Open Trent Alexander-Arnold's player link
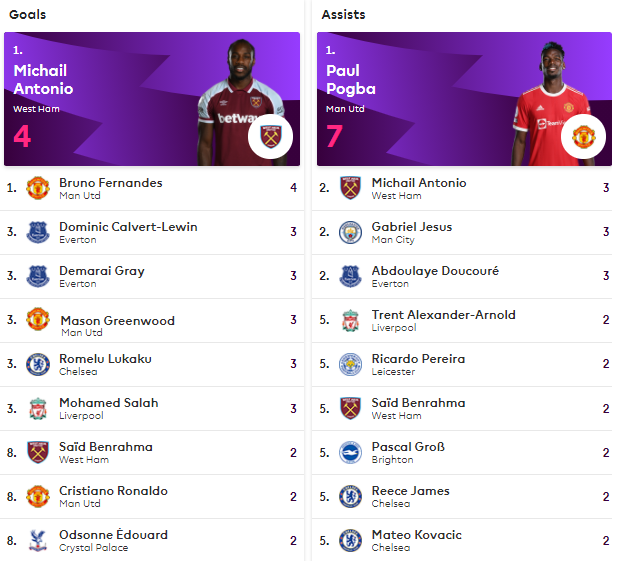Screen dimensions: 618x561 coord(443,315)
